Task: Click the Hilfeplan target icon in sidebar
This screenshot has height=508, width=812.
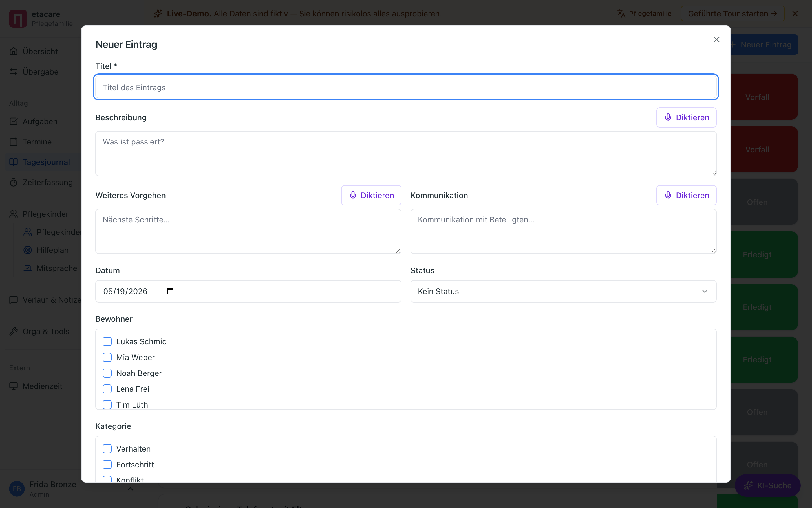Action: click(28, 250)
